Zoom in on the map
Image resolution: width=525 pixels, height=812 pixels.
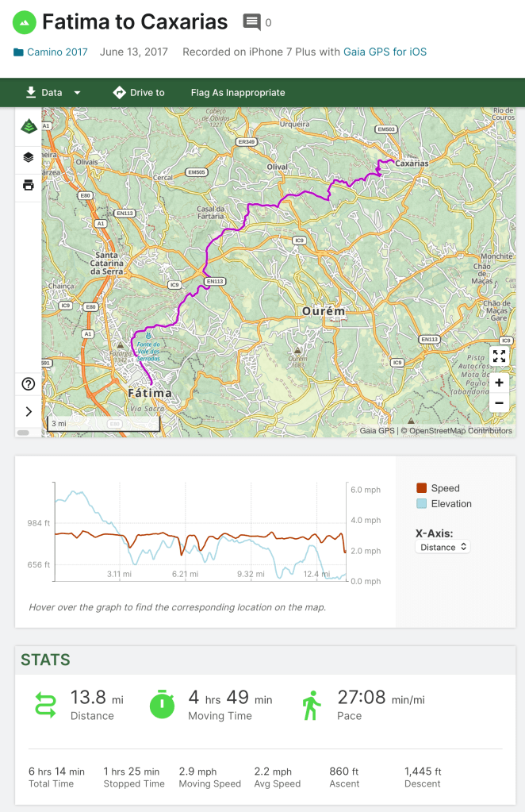click(499, 383)
